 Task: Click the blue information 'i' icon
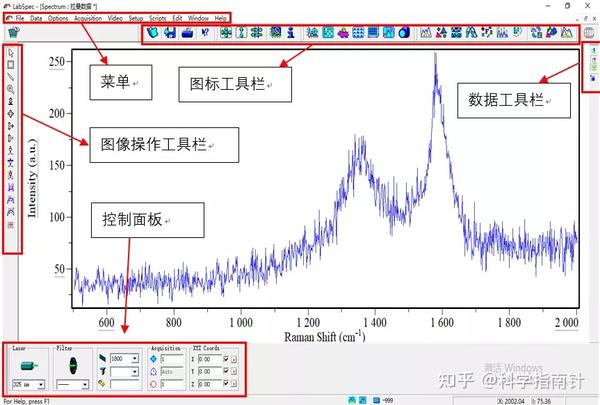(291, 33)
